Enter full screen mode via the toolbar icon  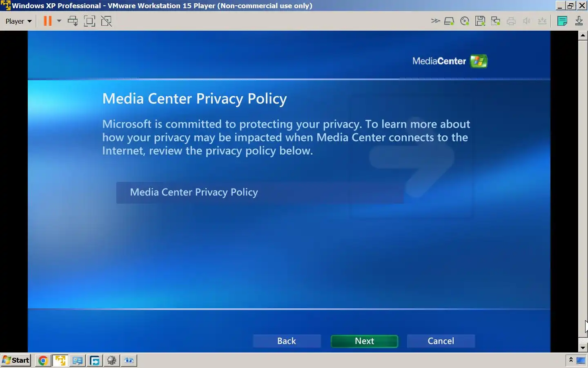click(x=89, y=21)
